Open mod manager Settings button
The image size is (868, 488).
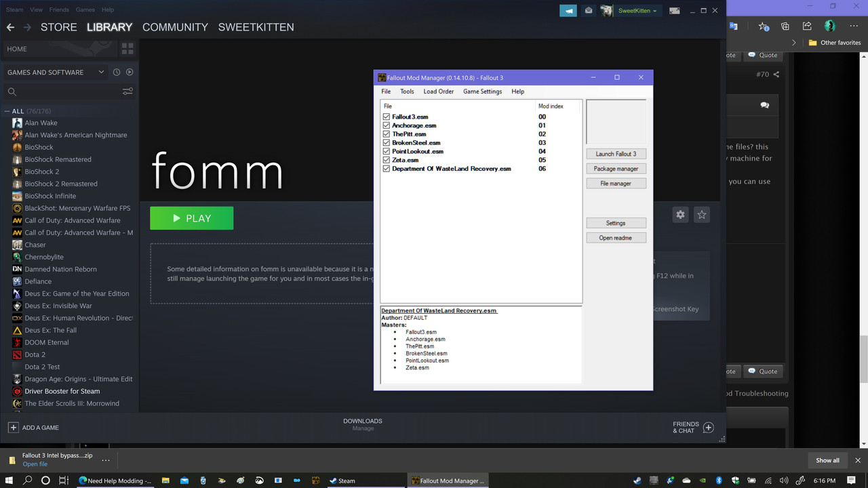[616, 223]
